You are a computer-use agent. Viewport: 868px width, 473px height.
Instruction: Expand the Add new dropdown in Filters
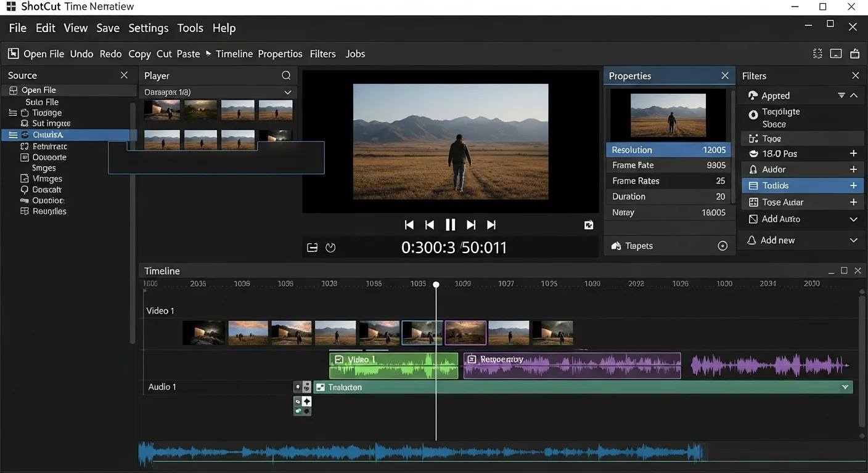point(853,240)
